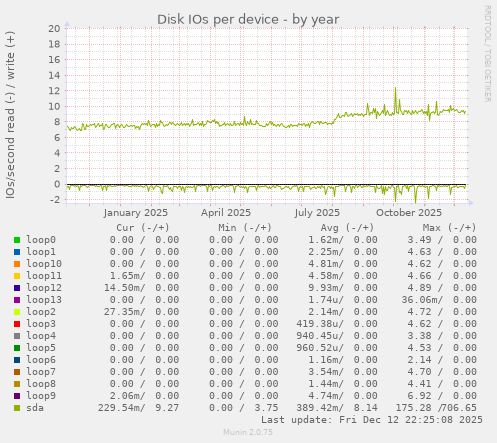Screen dimensions: 497x443
Task: Click the loop11 yellow color swatch
Action: pyautogui.click(x=17, y=276)
